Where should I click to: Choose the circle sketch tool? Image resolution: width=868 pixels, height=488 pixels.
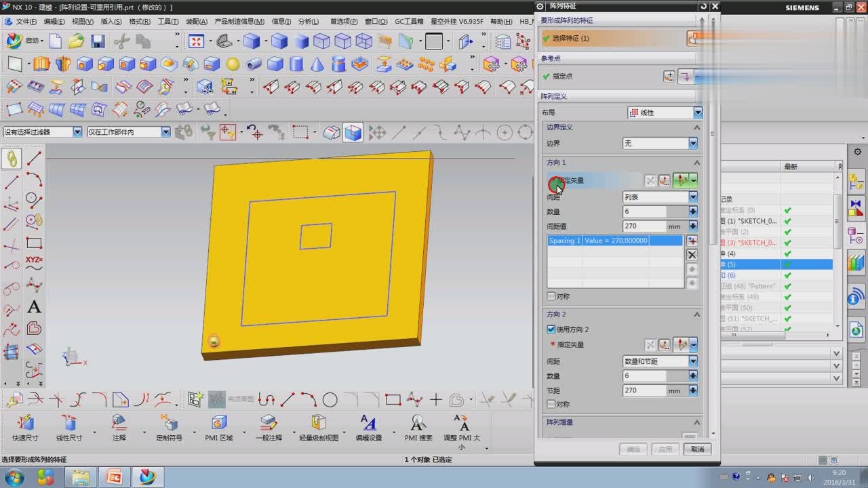[x=330, y=400]
